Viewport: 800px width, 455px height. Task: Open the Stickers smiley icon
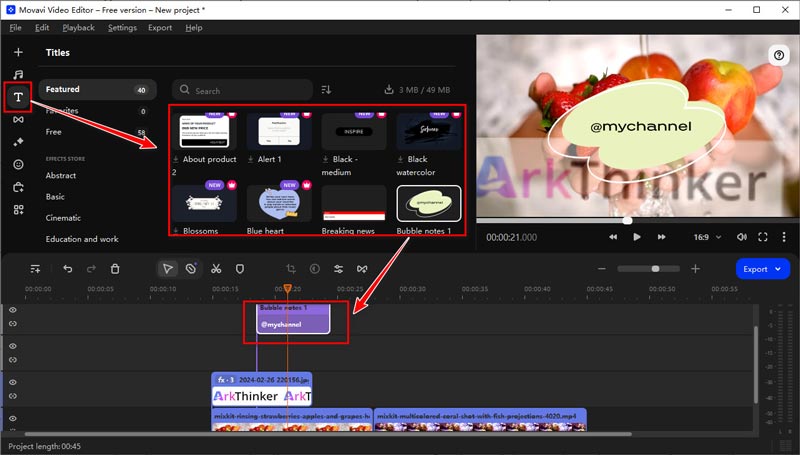(x=18, y=164)
